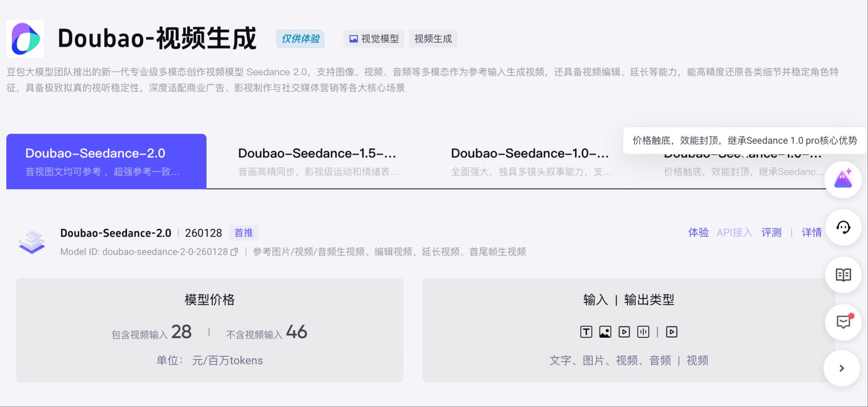Open the customer service headset icon
The image size is (868, 407).
pos(843,227)
